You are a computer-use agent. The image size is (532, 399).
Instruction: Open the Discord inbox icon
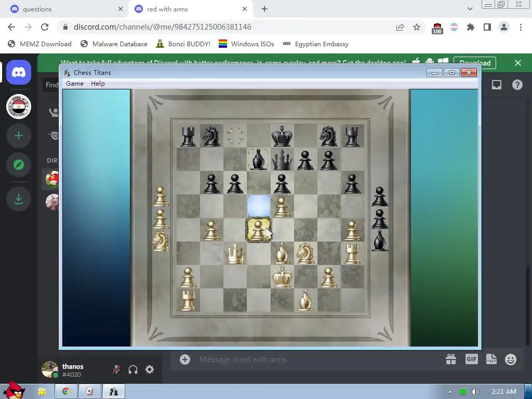[x=497, y=85]
